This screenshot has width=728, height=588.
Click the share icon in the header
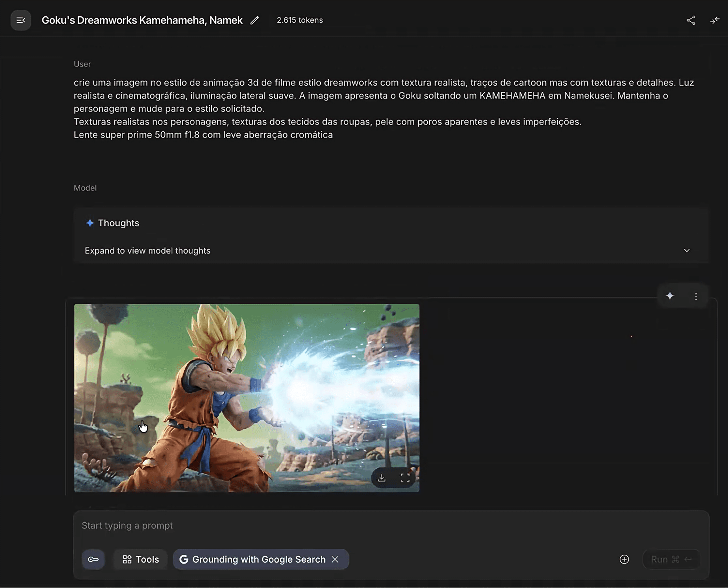click(x=691, y=20)
